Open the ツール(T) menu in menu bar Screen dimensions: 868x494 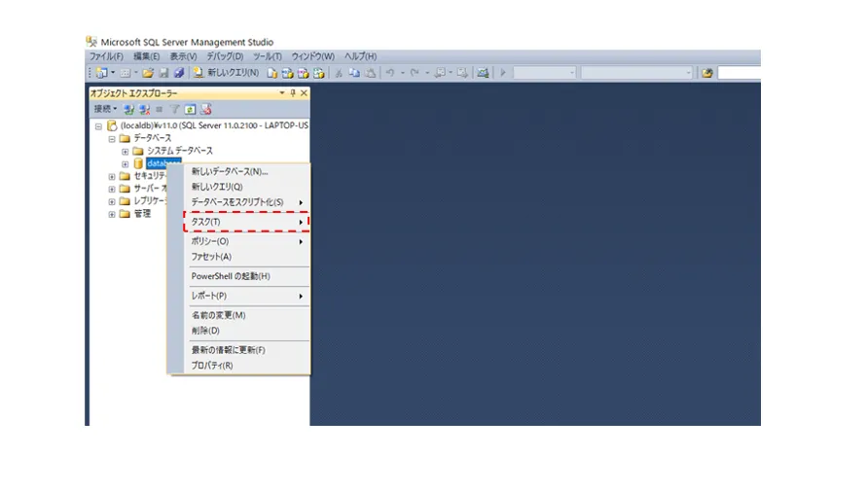tap(268, 56)
